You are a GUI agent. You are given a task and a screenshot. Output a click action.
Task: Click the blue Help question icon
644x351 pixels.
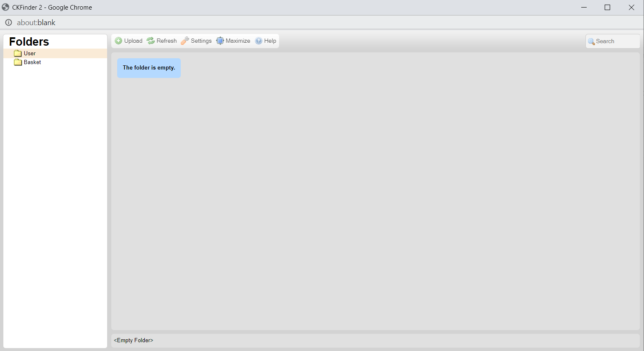pyautogui.click(x=259, y=41)
